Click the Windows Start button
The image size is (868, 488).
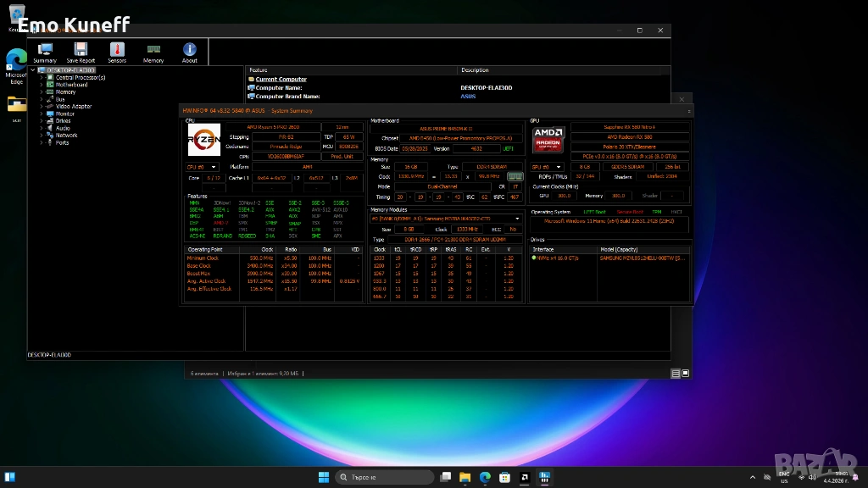(x=323, y=477)
